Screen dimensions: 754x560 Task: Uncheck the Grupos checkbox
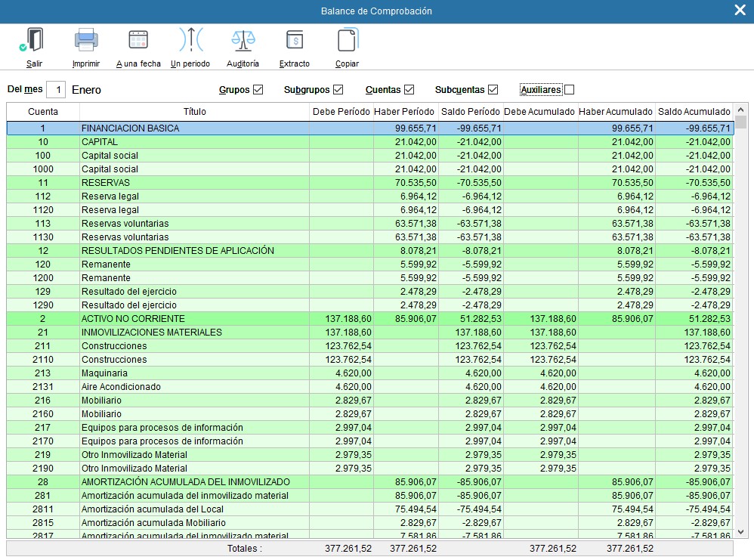[x=258, y=90]
